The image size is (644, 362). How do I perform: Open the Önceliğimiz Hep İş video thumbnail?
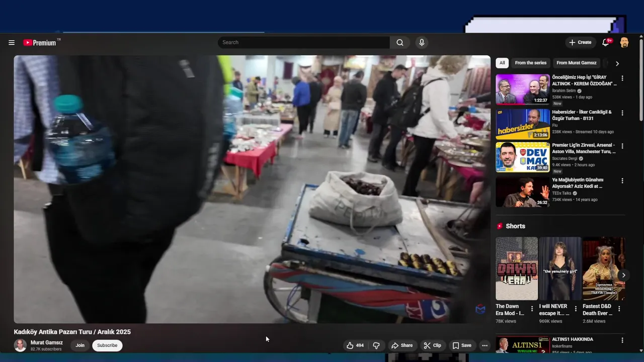click(x=523, y=89)
